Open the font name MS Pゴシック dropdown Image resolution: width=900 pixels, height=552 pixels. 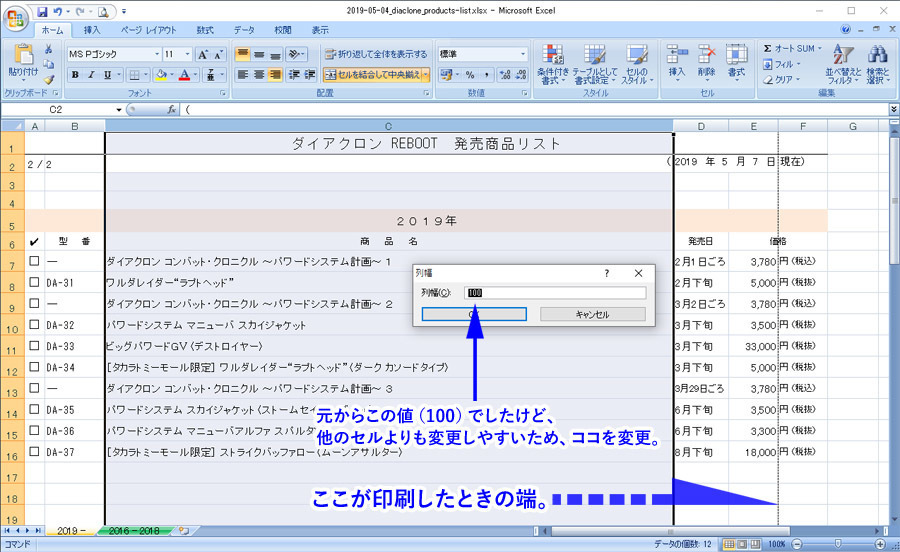(x=157, y=54)
